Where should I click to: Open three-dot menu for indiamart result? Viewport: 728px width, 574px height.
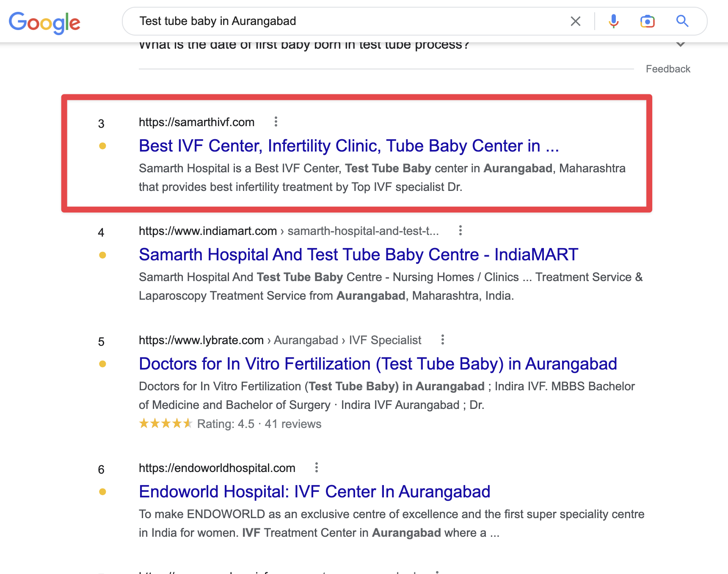pyautogui.click(x=461, y=231)
